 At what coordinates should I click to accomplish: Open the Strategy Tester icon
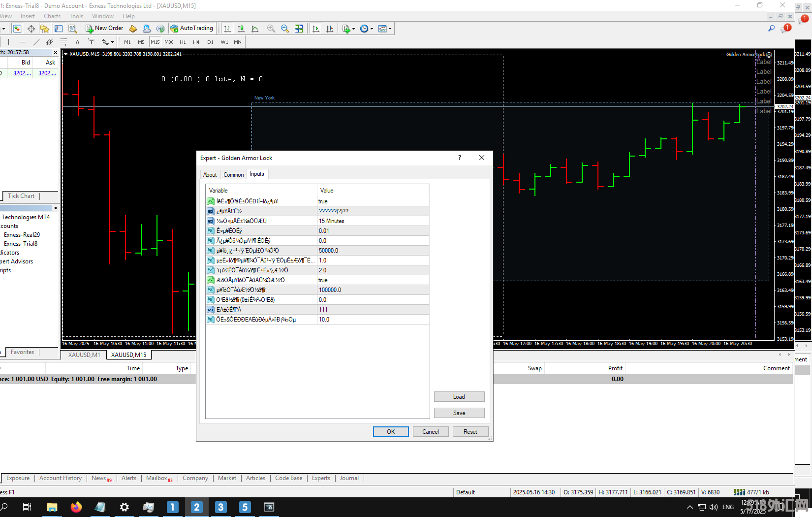(x=72, y=29)
